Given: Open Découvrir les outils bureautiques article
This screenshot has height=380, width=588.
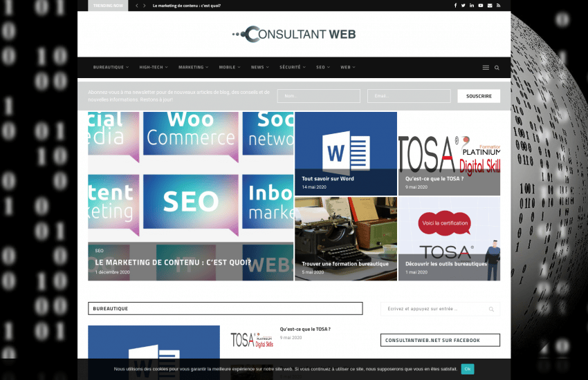Looking at the screenshot, I should [446, 264].
